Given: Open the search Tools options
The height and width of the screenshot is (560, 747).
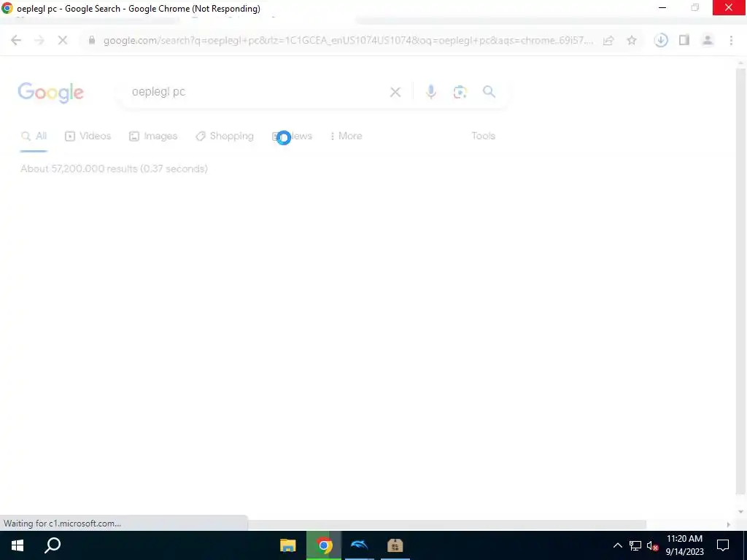Looking at the screenshot, I should tap(483, 136).
